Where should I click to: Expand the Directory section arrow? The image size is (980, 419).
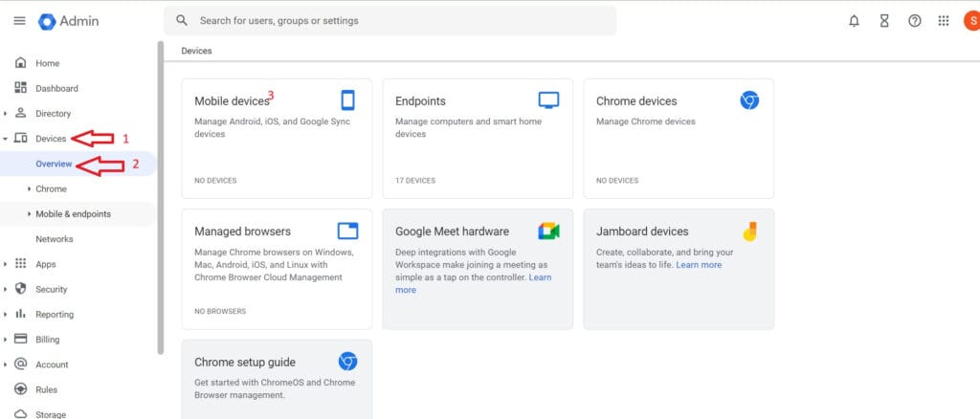point(6,114)
